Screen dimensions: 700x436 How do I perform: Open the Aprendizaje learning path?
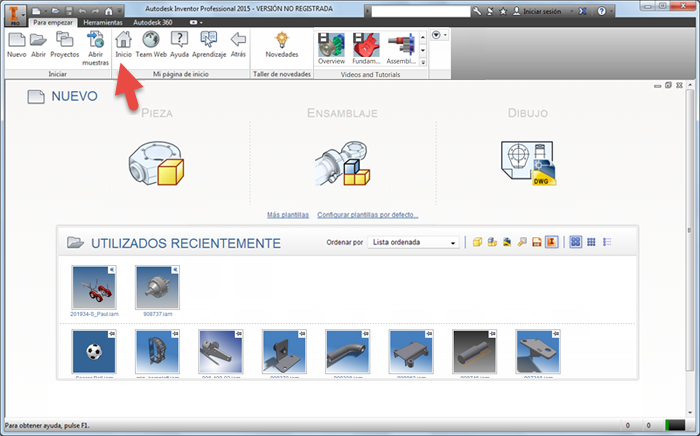tap(209, 45)
